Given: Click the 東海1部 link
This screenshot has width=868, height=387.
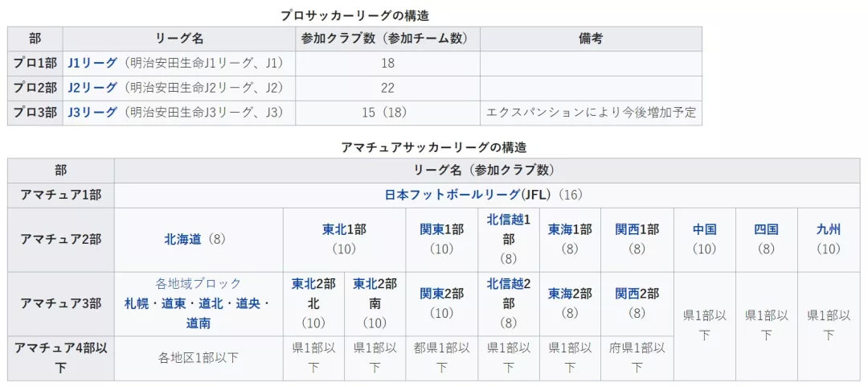Looking at the screenshot, I should [570, 230].
